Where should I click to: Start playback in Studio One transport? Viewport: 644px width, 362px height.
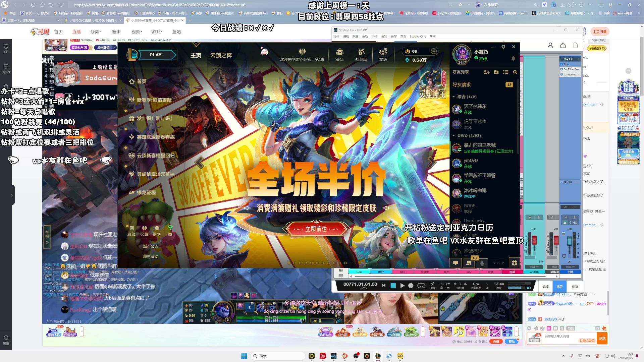[x=402, y=286]
